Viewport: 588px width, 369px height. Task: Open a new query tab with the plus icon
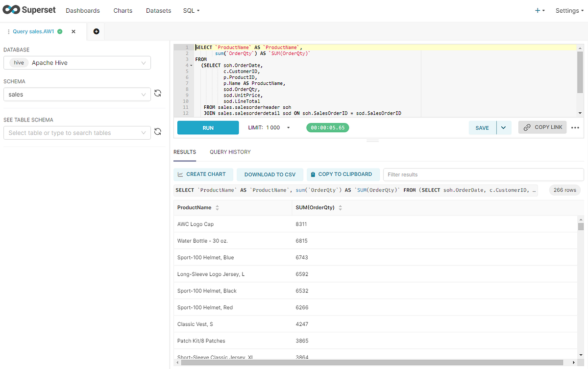point(96,31)
